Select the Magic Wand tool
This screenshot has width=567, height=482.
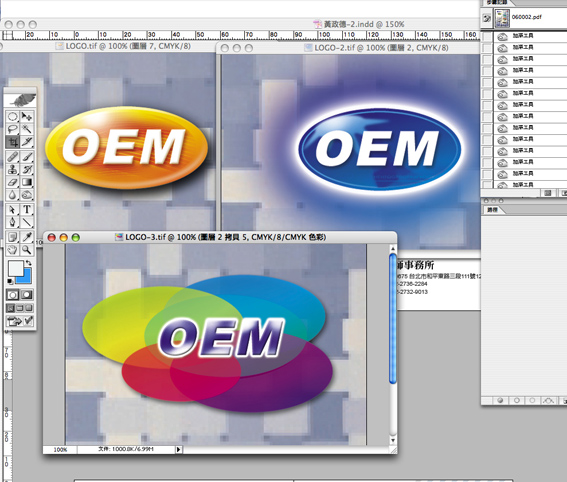27,129
